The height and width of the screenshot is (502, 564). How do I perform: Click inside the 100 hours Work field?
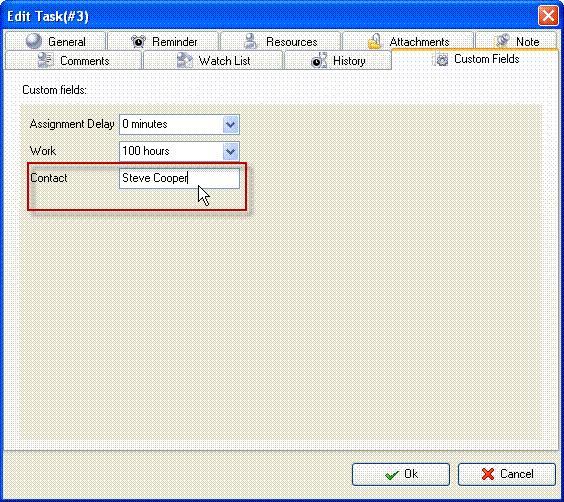pos(179,151)
